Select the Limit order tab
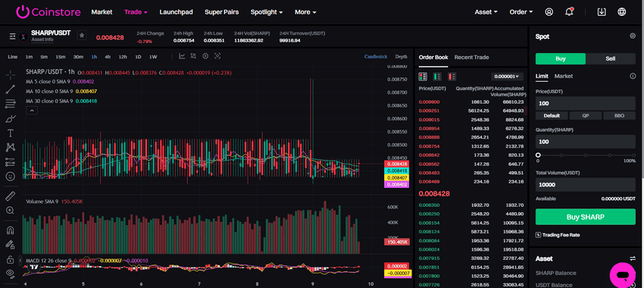This screenshot has height=288, width=644. (x=542, y=76)
